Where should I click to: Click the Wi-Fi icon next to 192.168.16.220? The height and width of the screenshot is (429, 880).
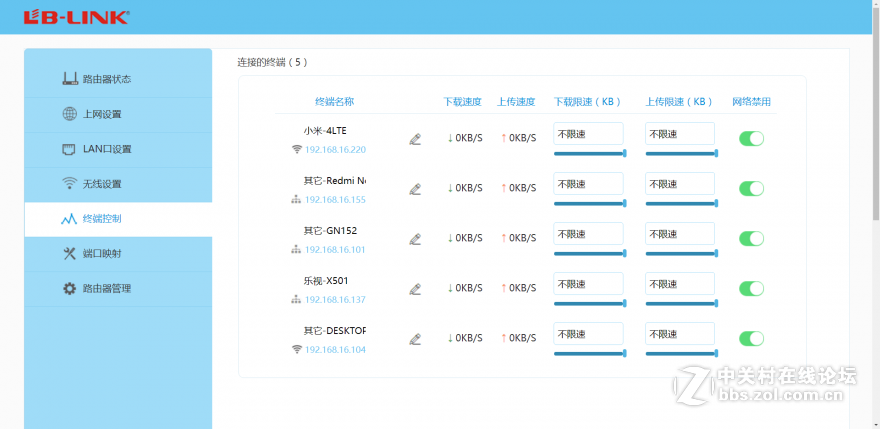tap(297, 149)
